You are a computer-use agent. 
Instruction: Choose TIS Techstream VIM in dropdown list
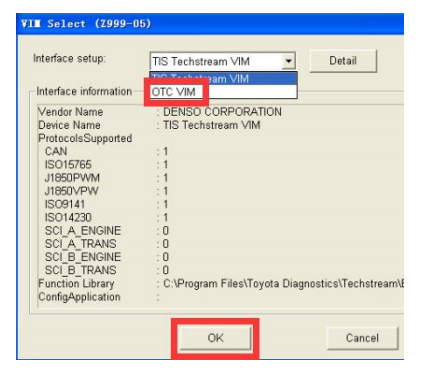(x=223, y=79)
